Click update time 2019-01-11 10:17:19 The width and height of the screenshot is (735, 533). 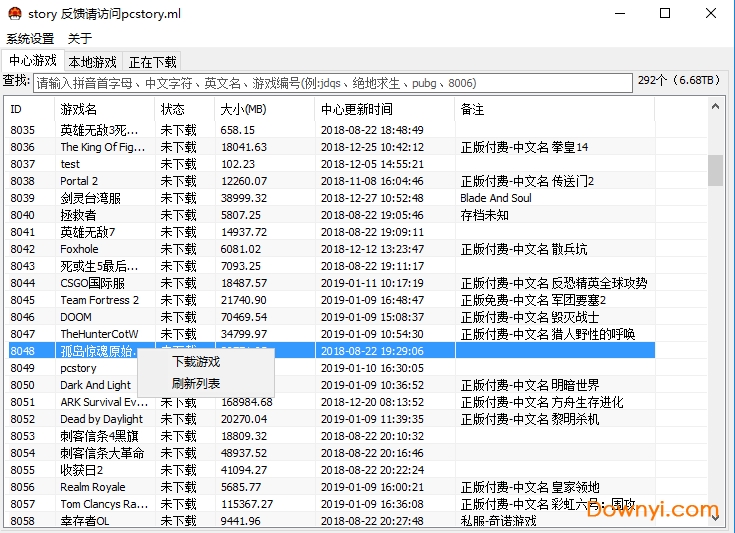tap(372, 283)
